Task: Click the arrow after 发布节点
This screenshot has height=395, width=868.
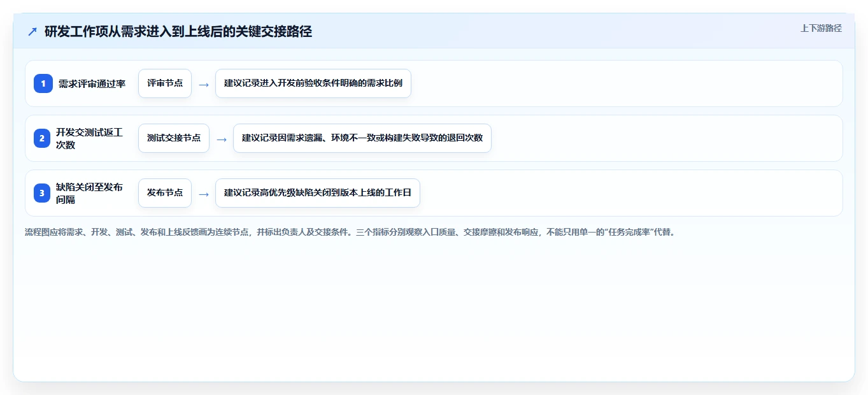Action: [x=204, y=194]
